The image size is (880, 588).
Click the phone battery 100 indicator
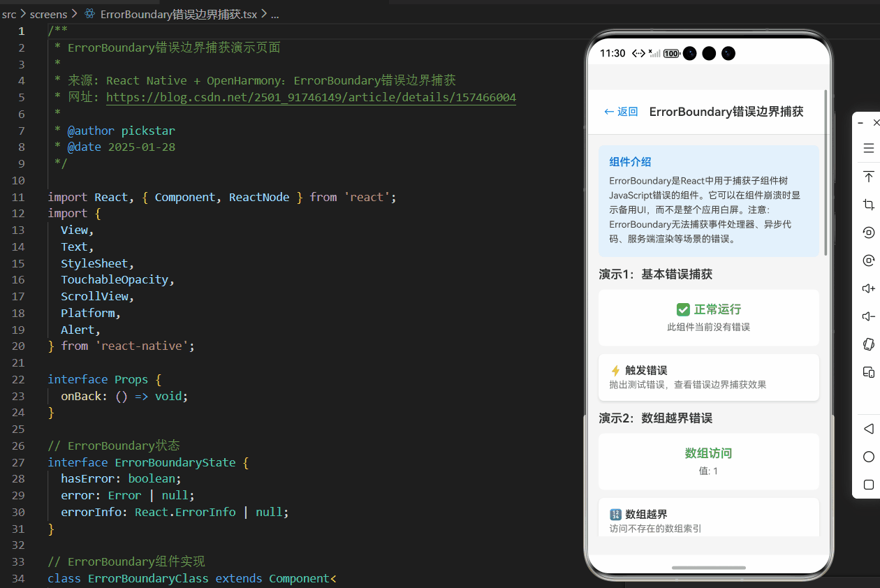point(671,53)
